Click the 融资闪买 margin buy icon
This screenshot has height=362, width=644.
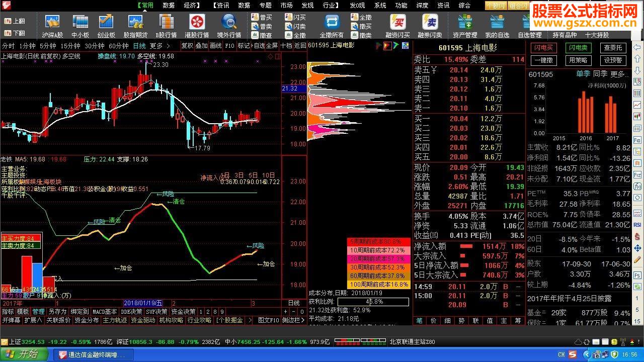point(398,26)
